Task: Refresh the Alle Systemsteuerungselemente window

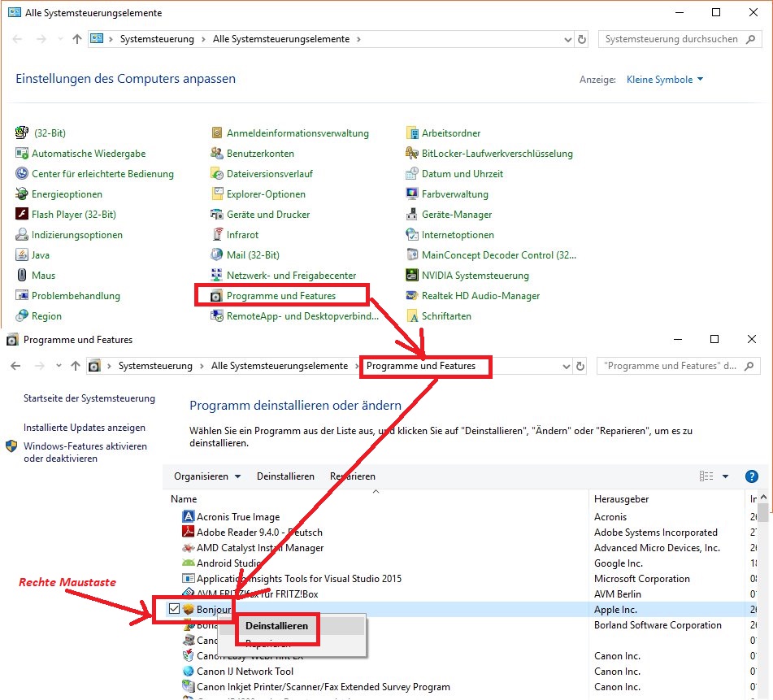Action: (582, 40)
